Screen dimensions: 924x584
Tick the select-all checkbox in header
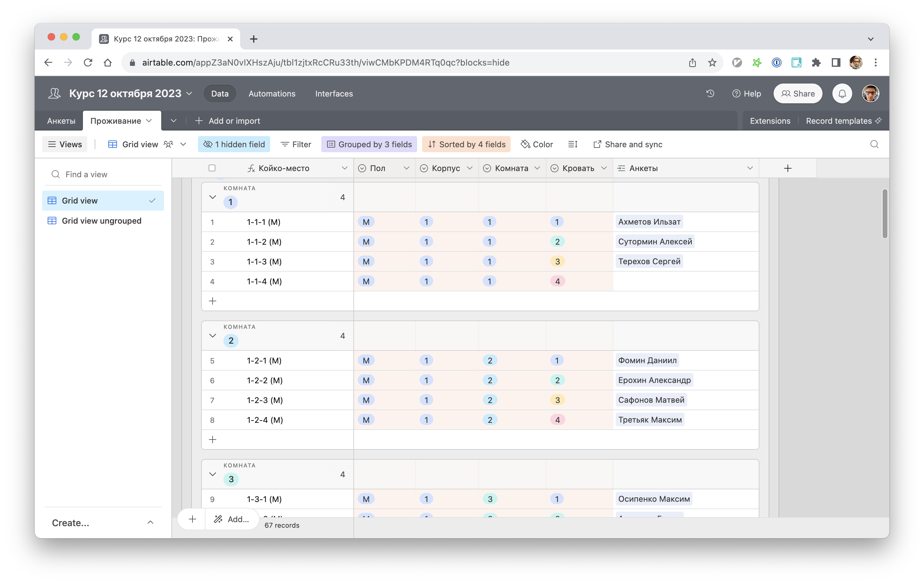(x=212, y=168)
